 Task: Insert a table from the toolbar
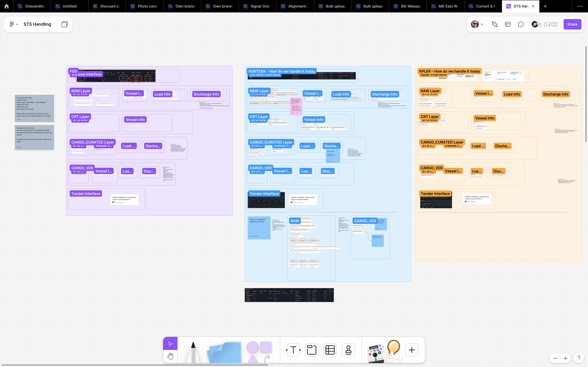[x=330, y=350]
